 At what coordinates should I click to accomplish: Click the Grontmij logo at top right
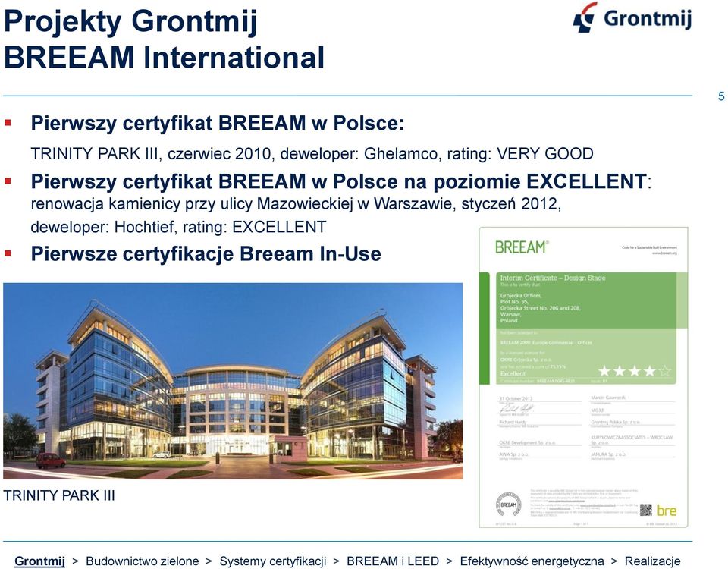(632, 17)
